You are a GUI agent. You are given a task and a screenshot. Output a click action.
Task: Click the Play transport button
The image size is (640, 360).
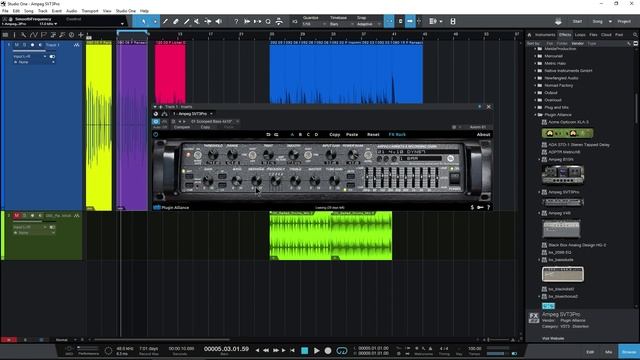pyautogui.click(x=316, y=351)
